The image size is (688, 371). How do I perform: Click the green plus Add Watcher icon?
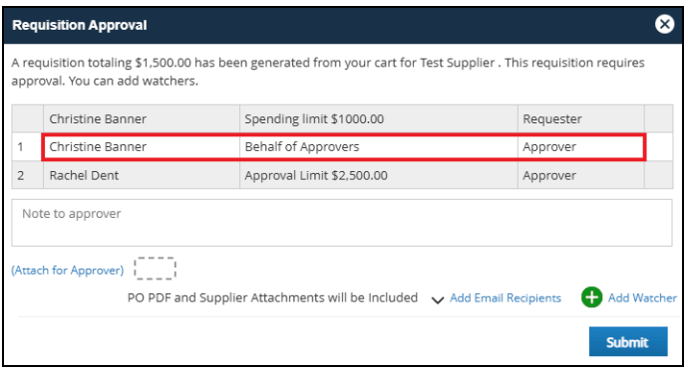(x=591, y=297)
